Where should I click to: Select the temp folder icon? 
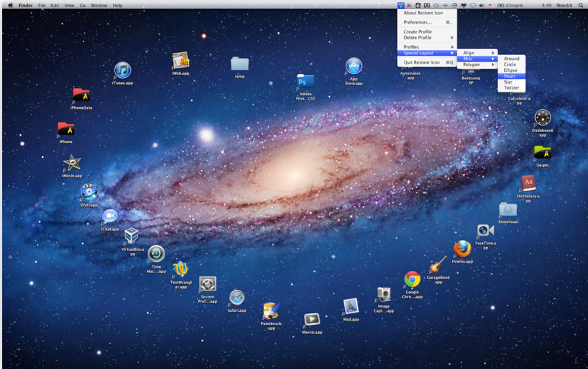[x=239, y=64]
